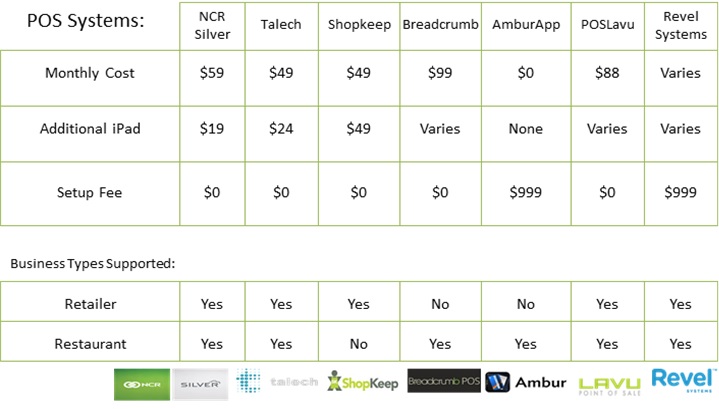Click the $99 monthly cost for Breadcrumb

(x=440, y=73)
